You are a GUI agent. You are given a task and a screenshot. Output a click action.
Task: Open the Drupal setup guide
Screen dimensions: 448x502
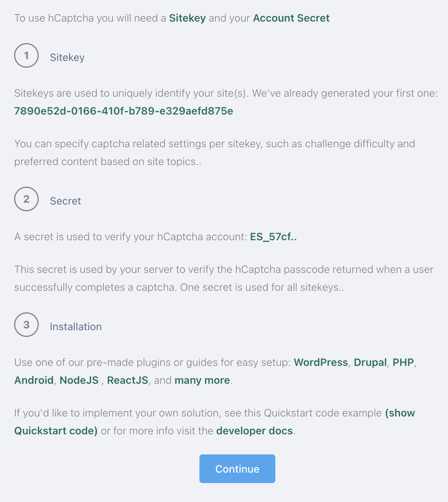pyautogui.click(x=370, y=362)
